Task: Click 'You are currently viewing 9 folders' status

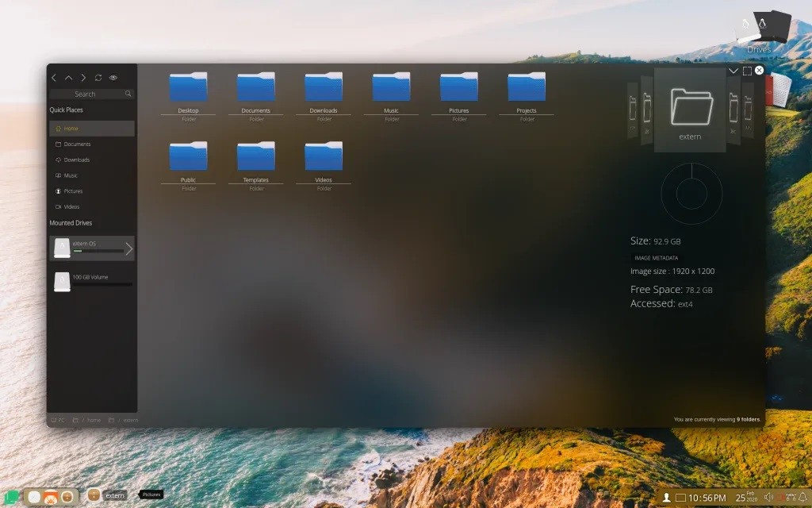Action: click(717, 419)
